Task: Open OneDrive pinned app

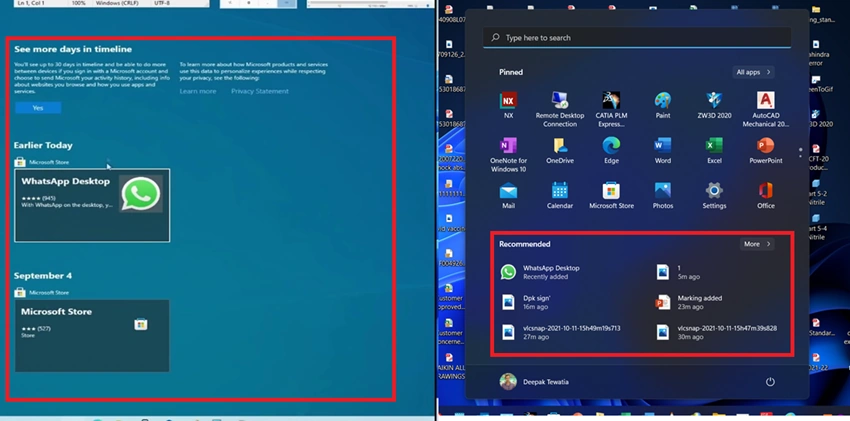Action: click(x=559, y=150)
